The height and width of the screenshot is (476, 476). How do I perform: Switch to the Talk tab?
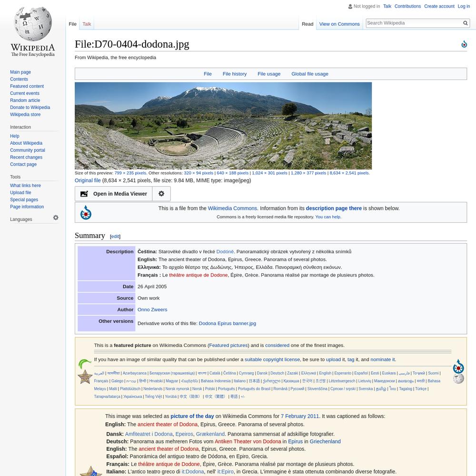pyautogui.click(x=87, y=24)
